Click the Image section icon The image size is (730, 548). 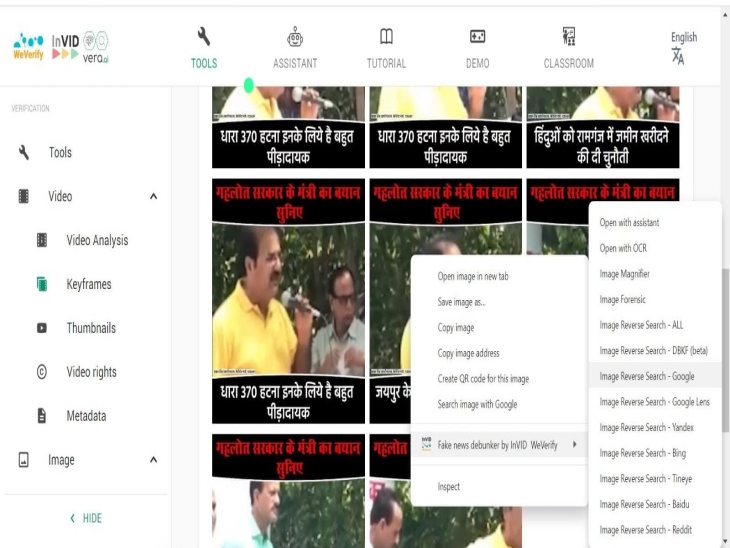(x=24, y=460)
